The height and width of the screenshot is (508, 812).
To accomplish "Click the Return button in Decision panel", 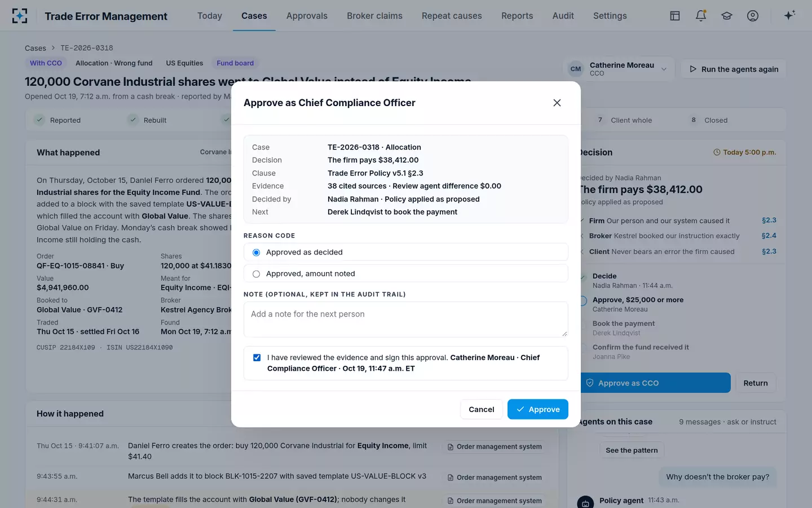I will 756,383.
